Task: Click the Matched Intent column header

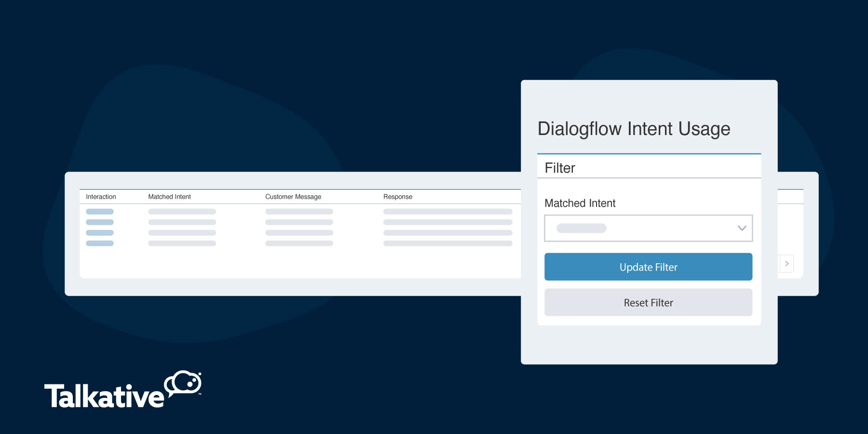Action: click(170, 196)
